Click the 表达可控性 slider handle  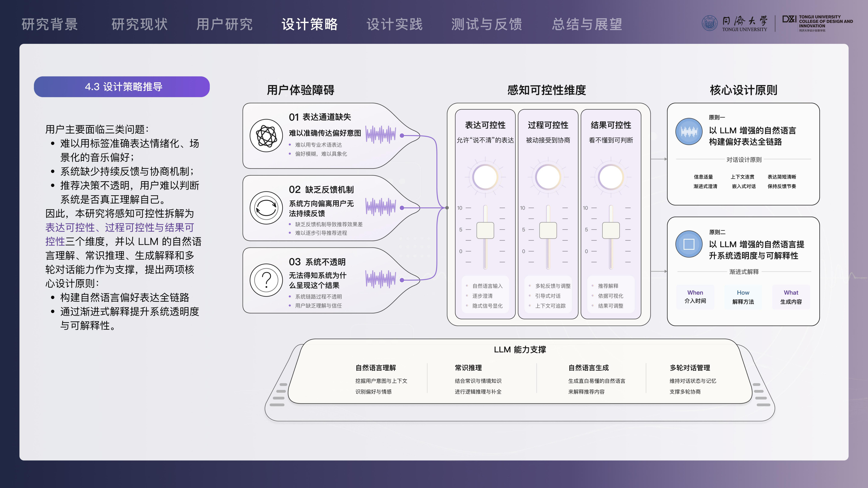click(485, 230)
